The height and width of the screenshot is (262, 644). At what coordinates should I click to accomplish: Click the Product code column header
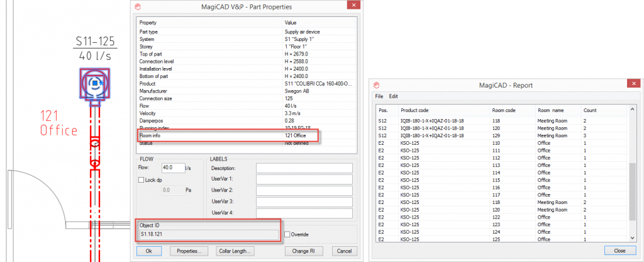point(444,110)
